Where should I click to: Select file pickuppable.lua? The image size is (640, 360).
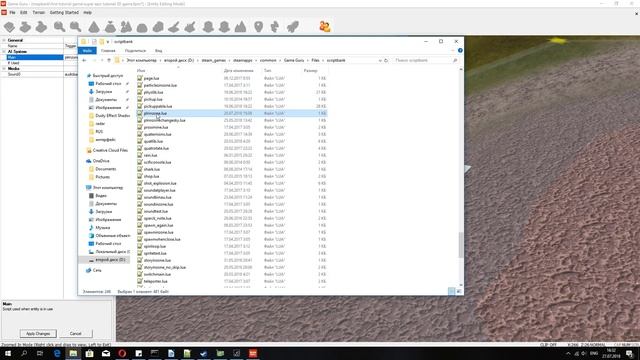158,106
